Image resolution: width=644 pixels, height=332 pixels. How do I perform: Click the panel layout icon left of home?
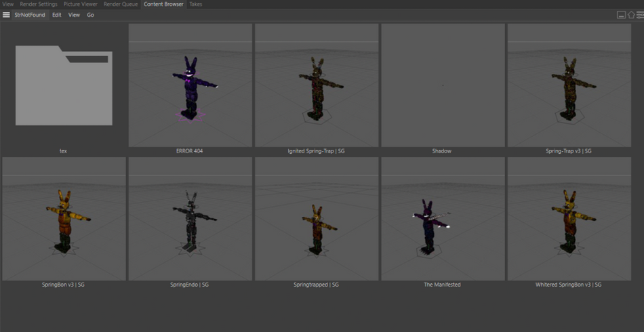click(622, 15)
